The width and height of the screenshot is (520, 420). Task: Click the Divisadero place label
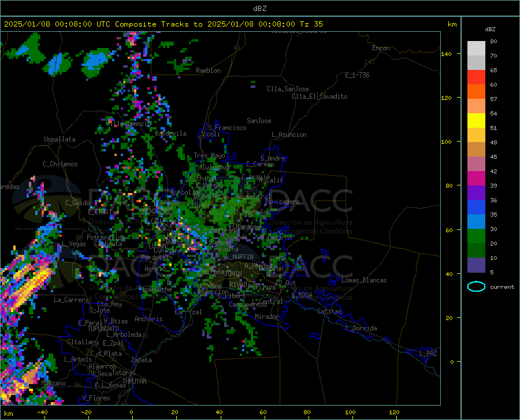tap(282, 202)
